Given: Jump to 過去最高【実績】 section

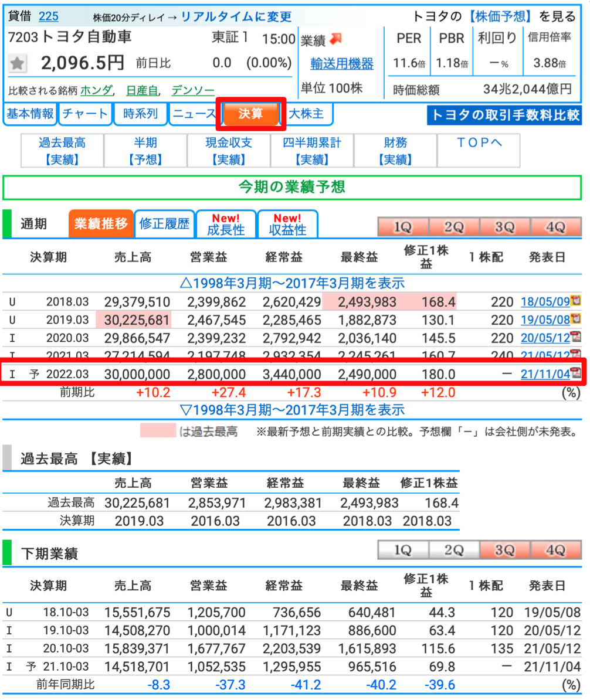Looking at the screenshot, I should point(62,151).
